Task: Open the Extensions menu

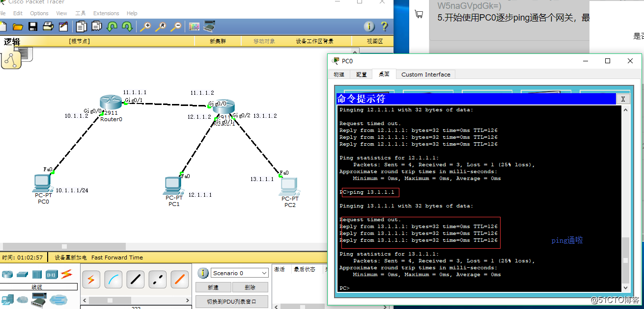Action: click(x=106, y=13)
